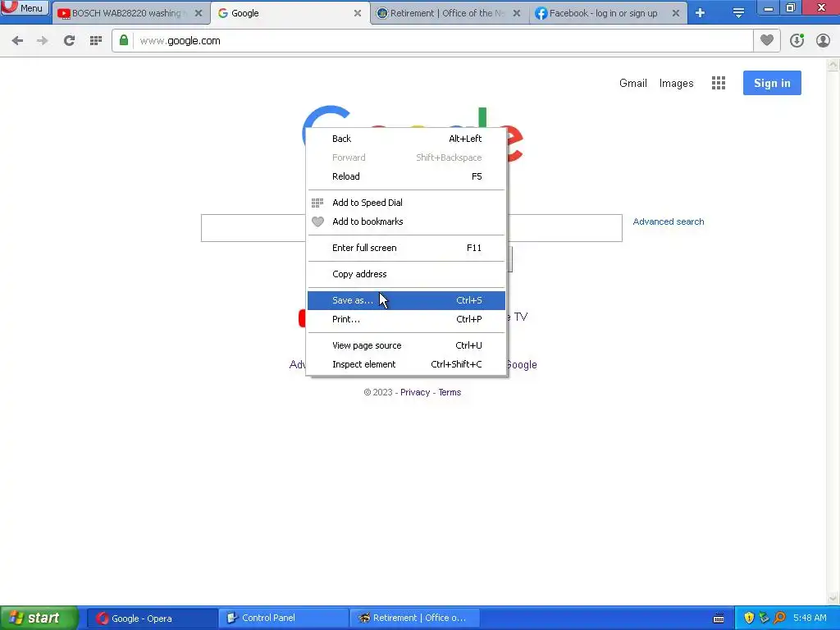Open Retirement taskbar window item
The height and width of the screenshot is (630, 840).
click(414, 619)
